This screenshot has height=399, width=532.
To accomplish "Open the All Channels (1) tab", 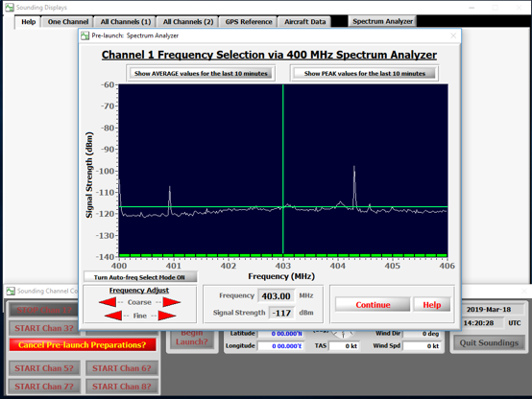I will (x=125, y=22).
